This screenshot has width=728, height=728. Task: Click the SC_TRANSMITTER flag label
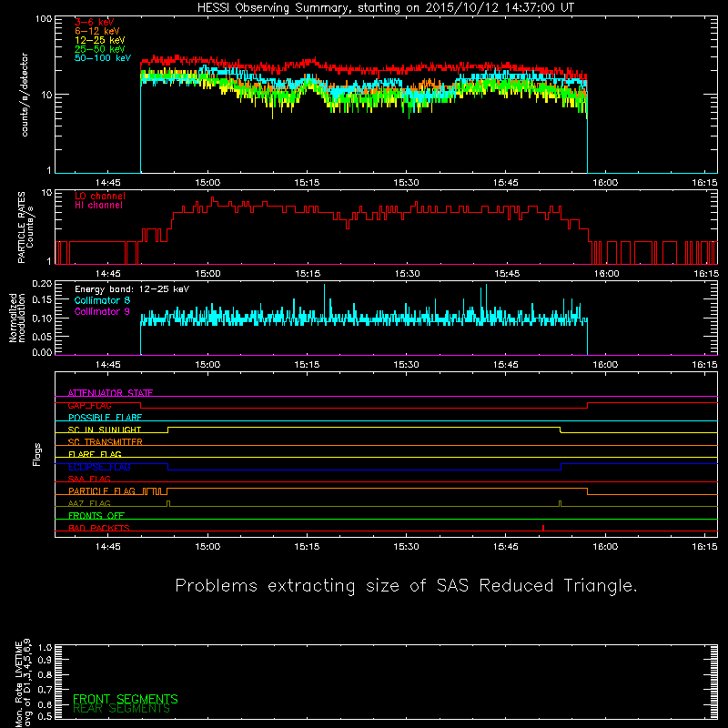point(106,442)
